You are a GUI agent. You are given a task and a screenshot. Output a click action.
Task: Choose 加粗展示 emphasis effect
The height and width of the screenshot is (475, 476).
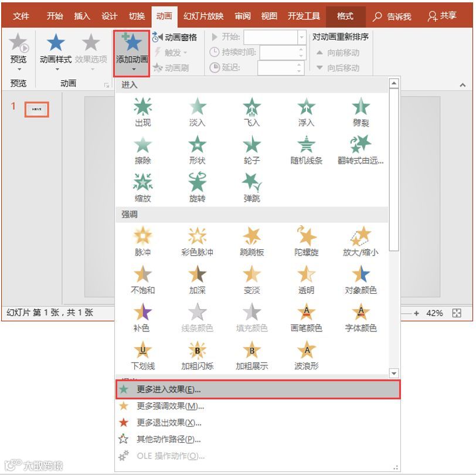[x=251, y=355]
